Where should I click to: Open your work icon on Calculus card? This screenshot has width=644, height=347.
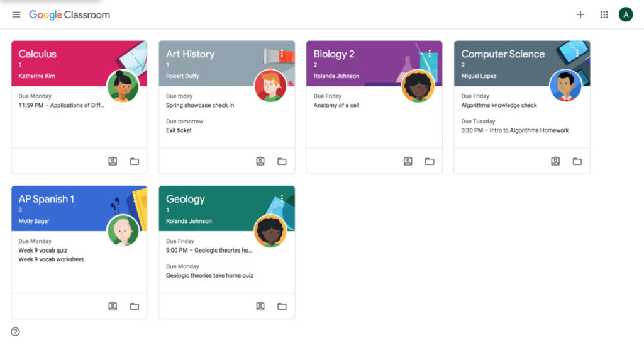tap(113, 161)
